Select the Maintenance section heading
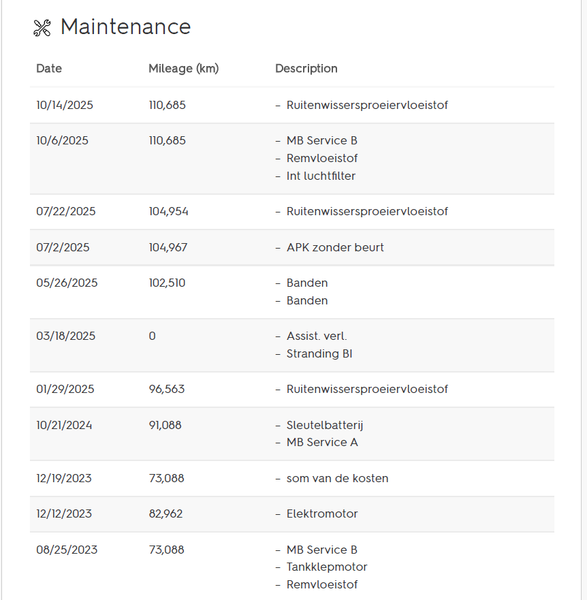Screen dimensions: 587x600 126,27
